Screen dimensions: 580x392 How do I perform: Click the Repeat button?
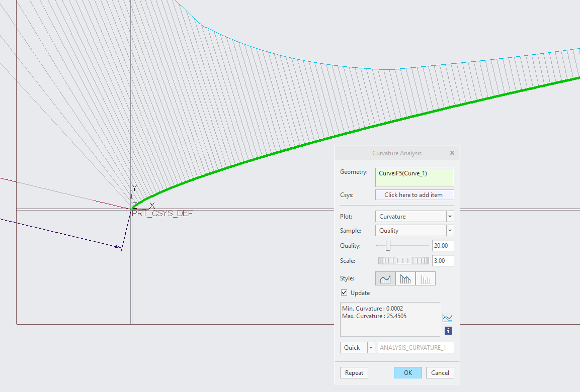click(x=354, y=372)
